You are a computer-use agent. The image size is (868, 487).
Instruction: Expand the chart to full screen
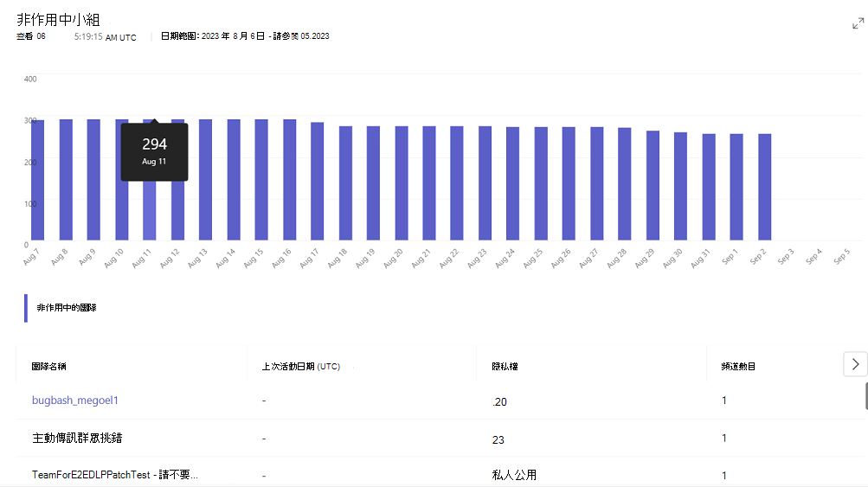(x=858, y=24)
